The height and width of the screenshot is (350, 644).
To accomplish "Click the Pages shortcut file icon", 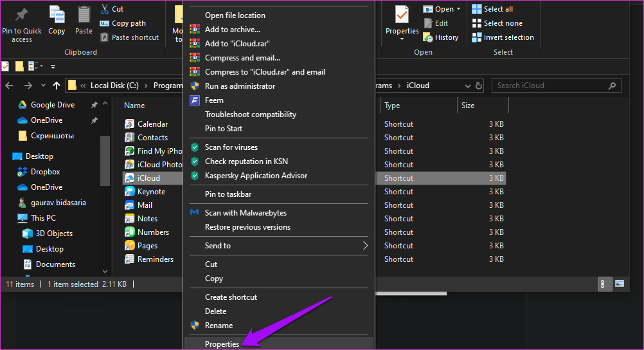I will point(129,246).
